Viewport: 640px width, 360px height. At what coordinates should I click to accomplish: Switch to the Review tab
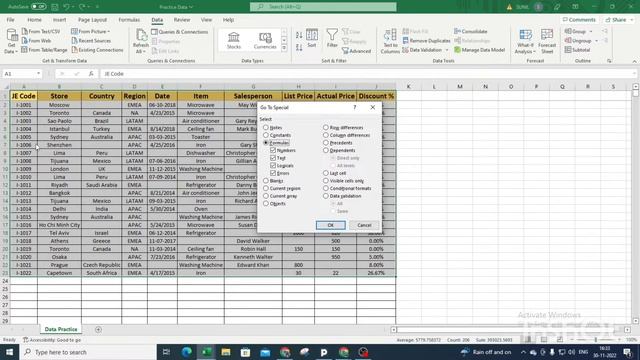[182, 20]
